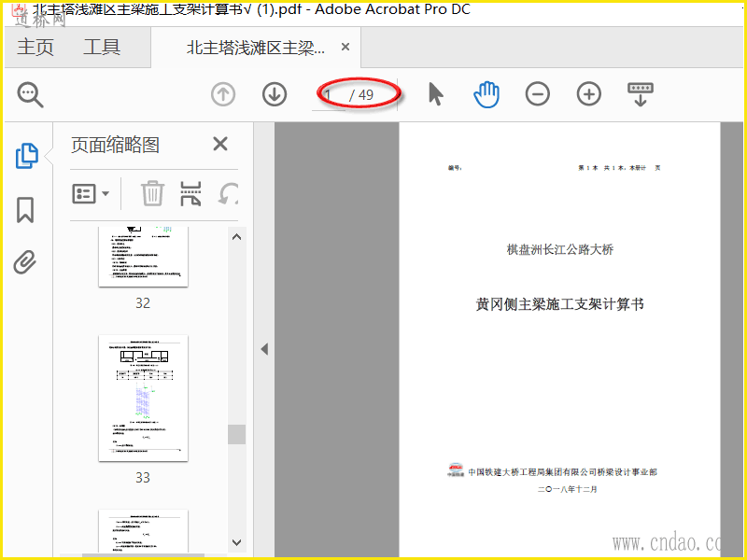Rotate pages counterclockwise
This screenshot has height=560, width=747.
[x=228, y=193]
